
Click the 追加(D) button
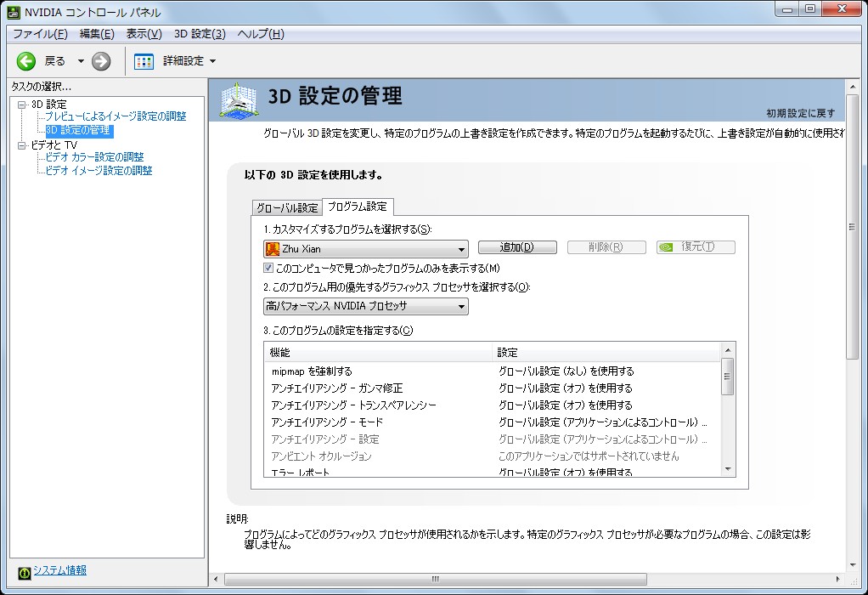tap(517, 247)
